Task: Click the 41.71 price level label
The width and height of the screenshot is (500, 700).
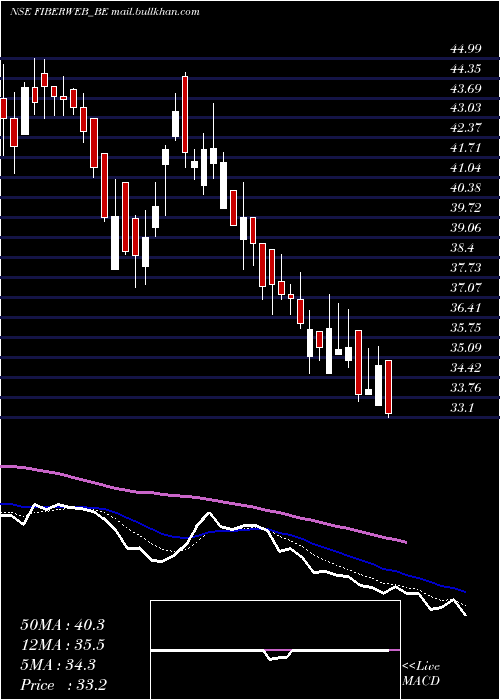Action: tap(466, 147)
